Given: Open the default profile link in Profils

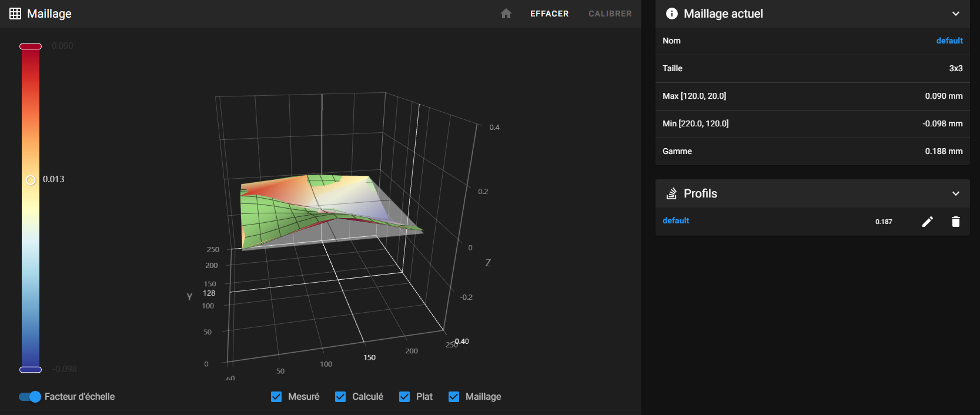Looking at the screenshot, I should pyautogui.click(x=675, y=220).
